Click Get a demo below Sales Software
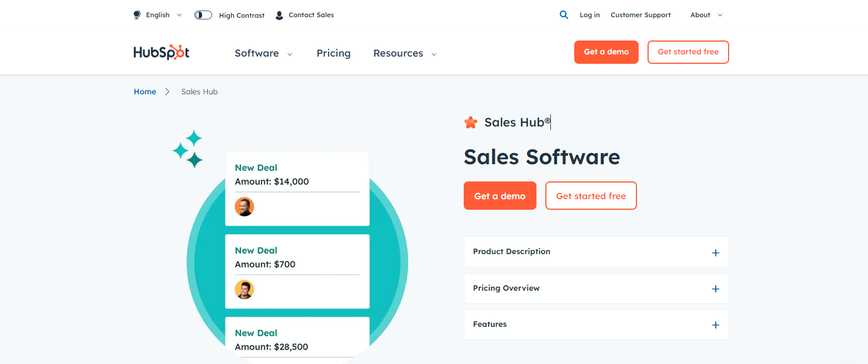 [x=500, y=196]
